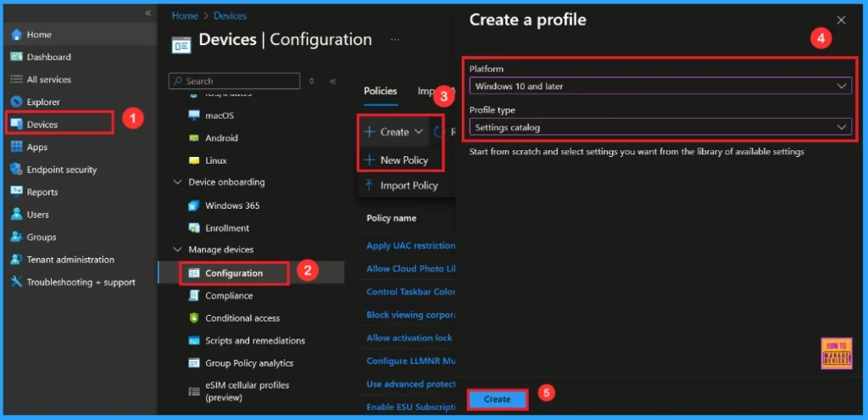Image resolution: width=868 pixels, height=420 pixels.
Task: Open the Conditional access icon
Action: [194, 318]
